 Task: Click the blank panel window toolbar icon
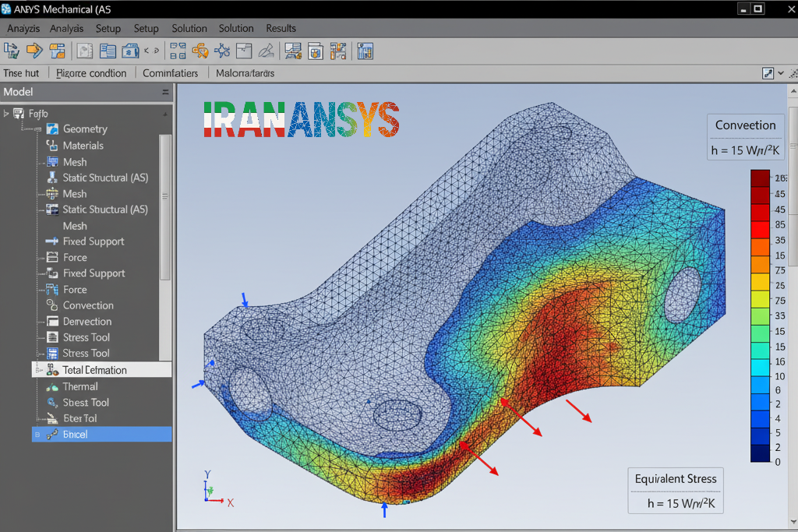coord(244,51)
